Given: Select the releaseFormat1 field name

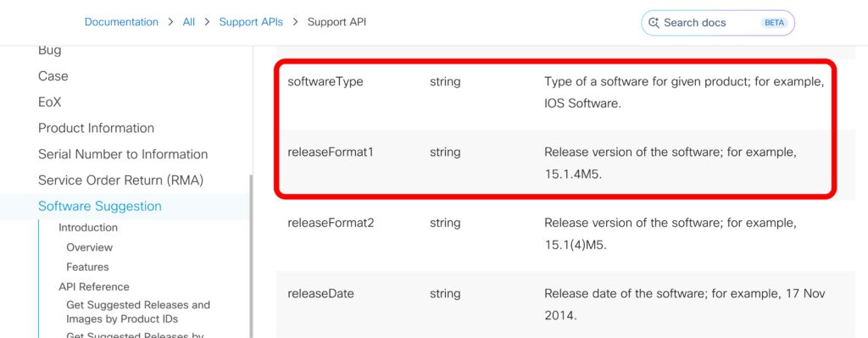Looking at the screenshot, I should point(331,152).
